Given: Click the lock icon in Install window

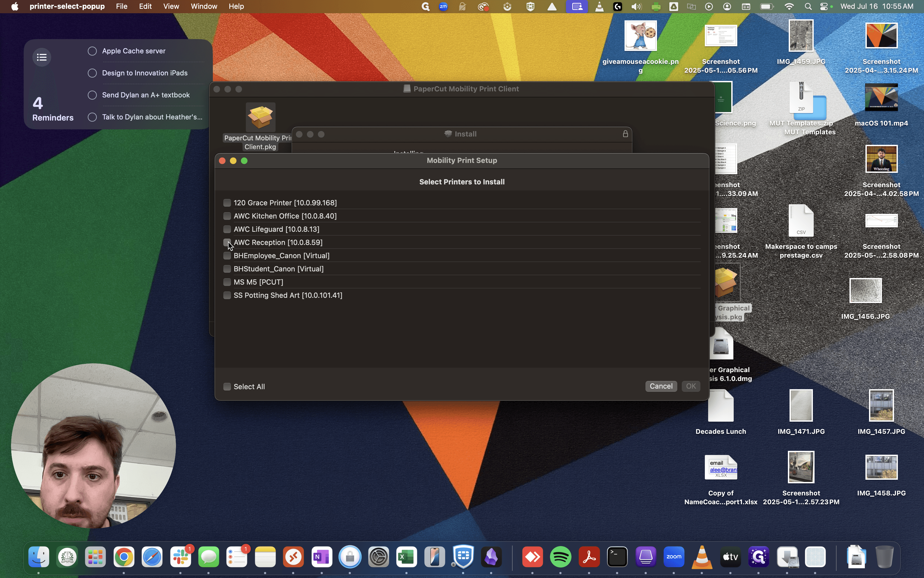Looking at the screenshot, I should click(625, 134).
